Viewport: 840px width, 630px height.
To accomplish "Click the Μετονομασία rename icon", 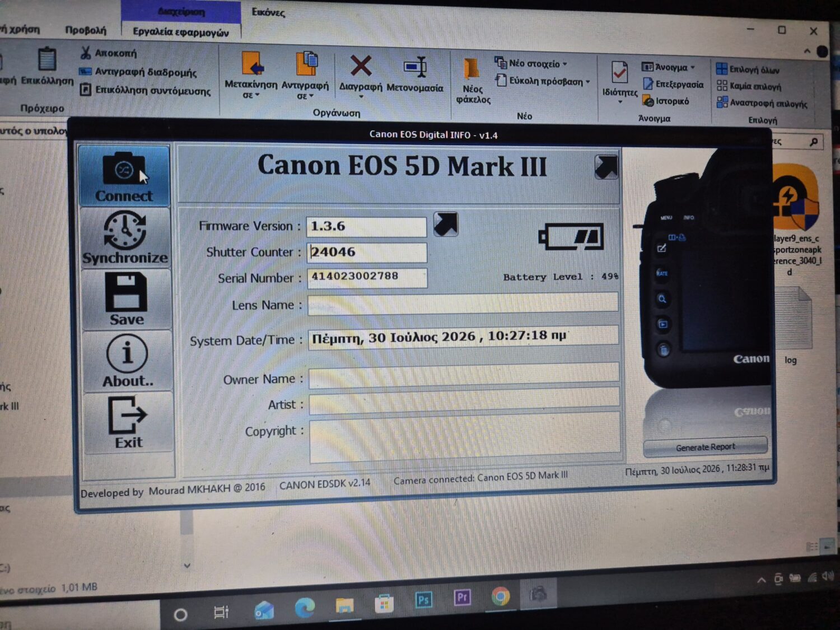I will pos(416,67).
